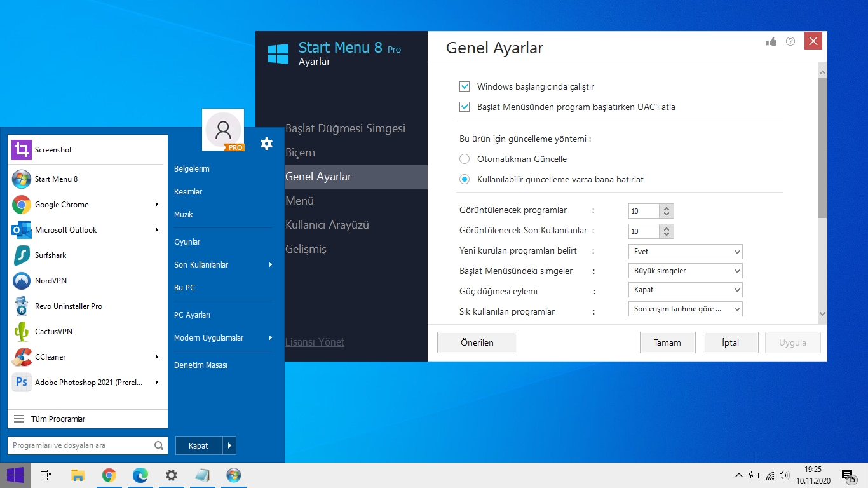The height and width of the screenshot is (488, 868).
Task: Select Otomatikman Güncelle radio option
Action: pos(465,159)
